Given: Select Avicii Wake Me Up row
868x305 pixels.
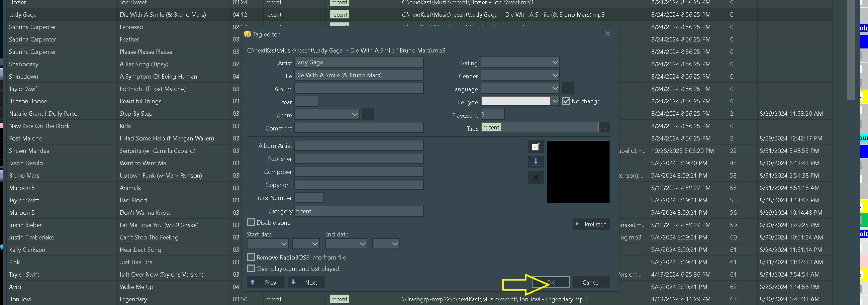Looking at the screenshot, I should (x=124, y=287).
